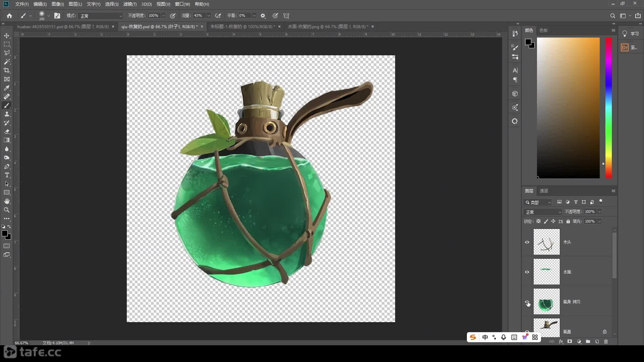Create a new layer with bottom icon
The height and width of the screenshot is (362, 644).
point(597,342)
